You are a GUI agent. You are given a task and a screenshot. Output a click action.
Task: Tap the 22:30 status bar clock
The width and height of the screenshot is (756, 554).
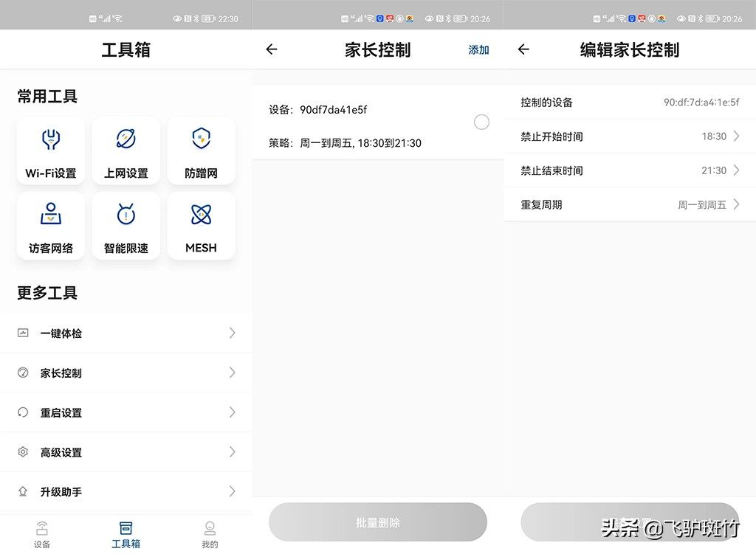[228, 18]
